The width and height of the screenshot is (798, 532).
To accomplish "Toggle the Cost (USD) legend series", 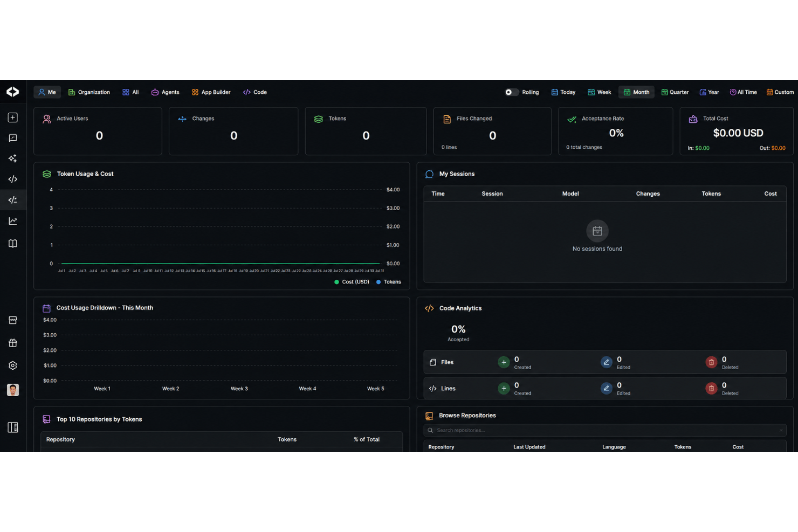I will [x=352, y=282].
